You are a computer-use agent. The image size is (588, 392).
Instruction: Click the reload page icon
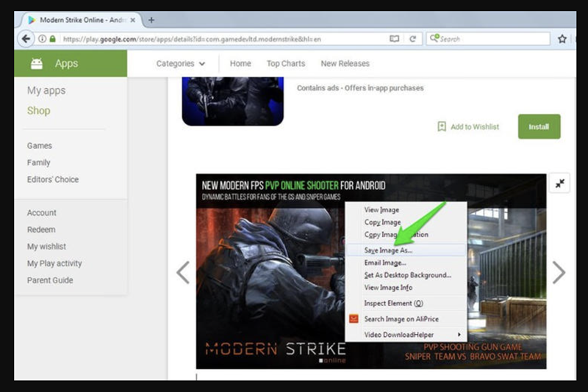[412, 39]
